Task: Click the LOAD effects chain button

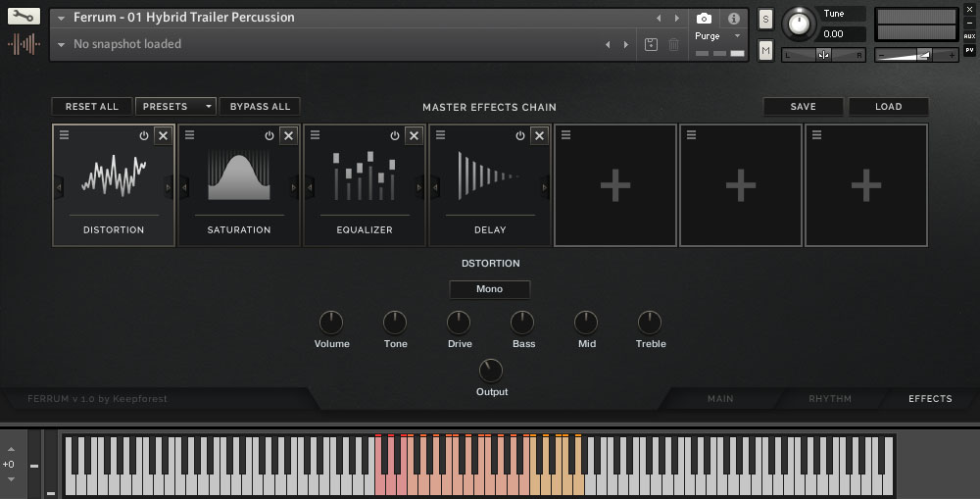Action: click(x=888, y=106)
